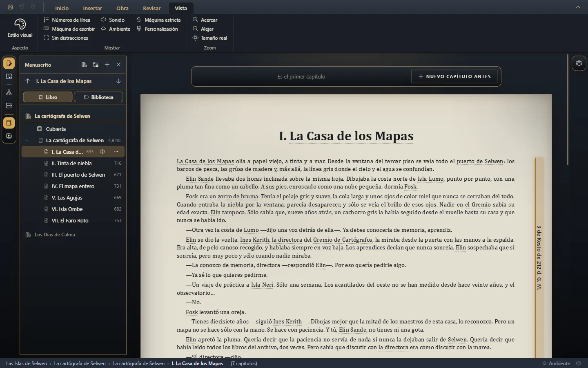Click Acercar to zoom in
Viewport: 588px width, 368px height.
[x=205, y=20]
